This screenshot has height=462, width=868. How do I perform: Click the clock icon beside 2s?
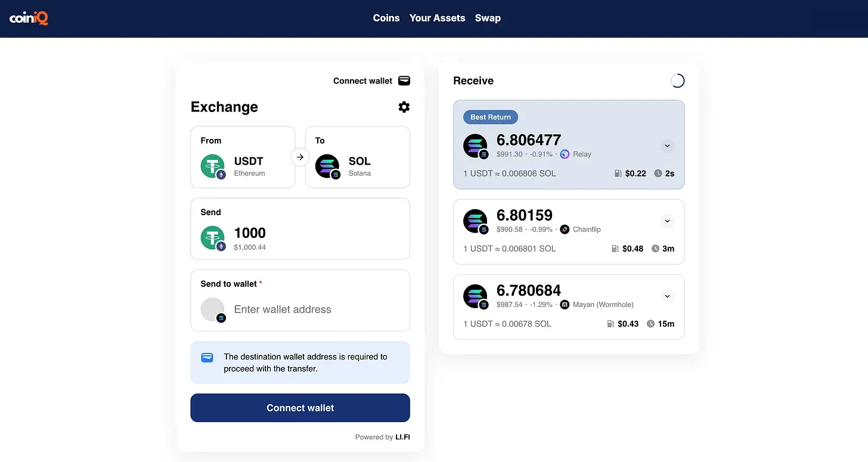pyautogui.click(x=658, y=173)
